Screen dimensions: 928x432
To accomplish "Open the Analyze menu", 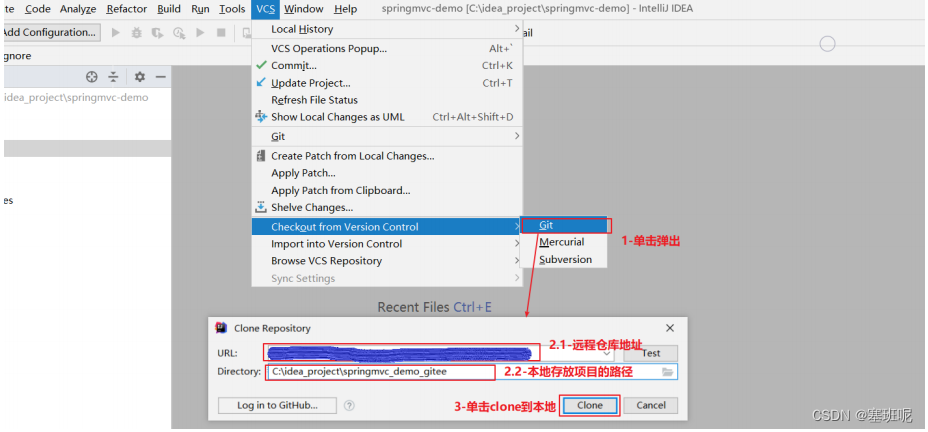I will point(78,9).
